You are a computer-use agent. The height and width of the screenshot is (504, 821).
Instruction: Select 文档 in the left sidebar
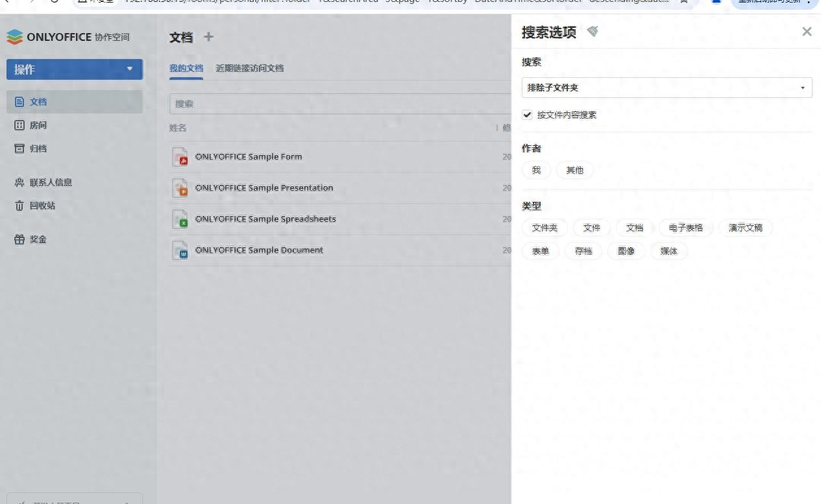(x=75, y=102)
